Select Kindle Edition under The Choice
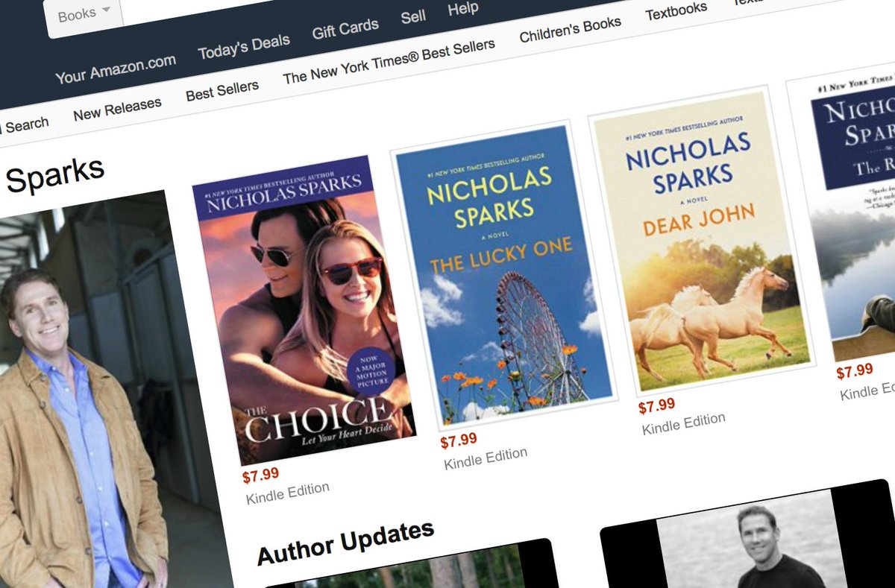 click(288, 493)
